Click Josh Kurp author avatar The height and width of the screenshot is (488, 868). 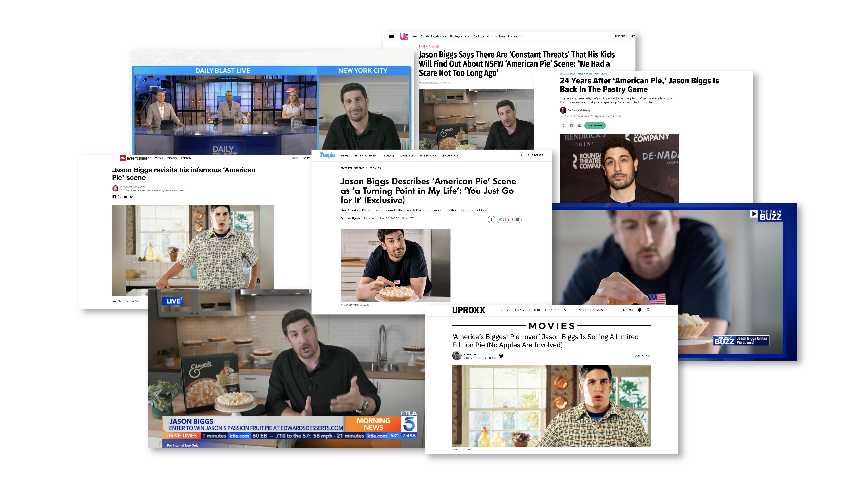457,356
